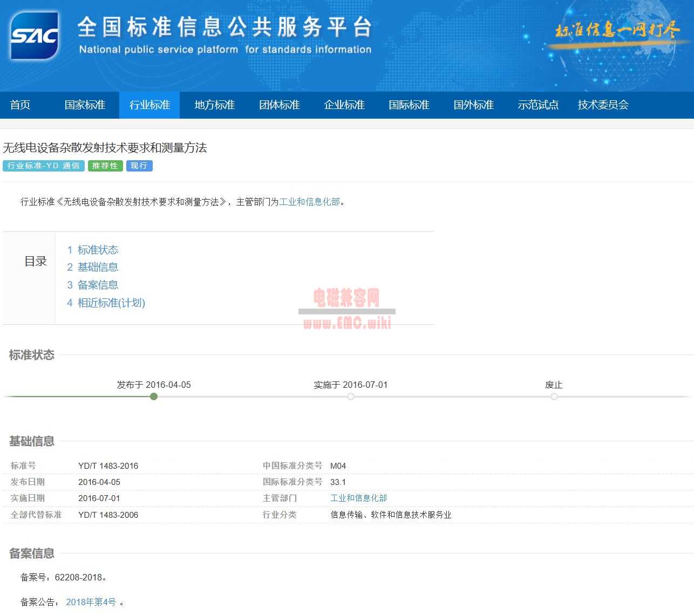
Task: Open the 工业和信息化部 department link
Action: tap(310, 202)
